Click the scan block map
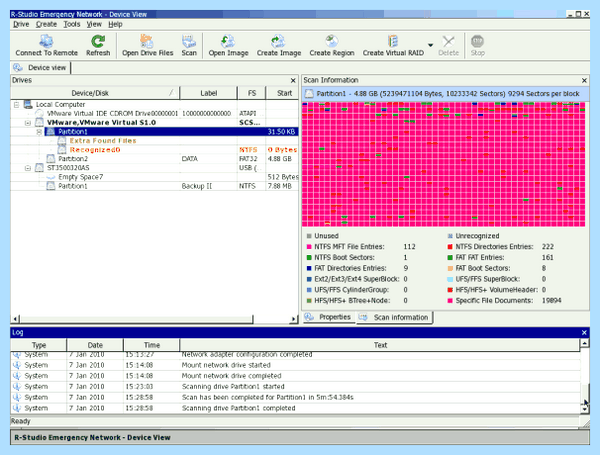This screenshot has height=455, width=600. click(443, 165)
